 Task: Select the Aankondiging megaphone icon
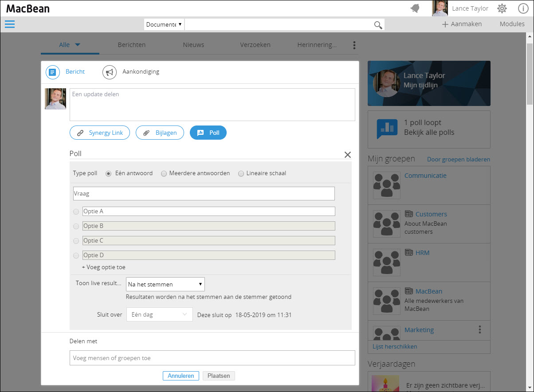point(110,72)
